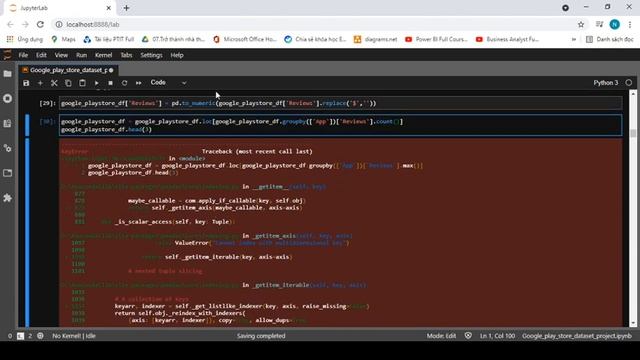Viewport: 640px width, 360px height.
Task: Copy the selected cell with the copy icon
Action: (68, 83)
